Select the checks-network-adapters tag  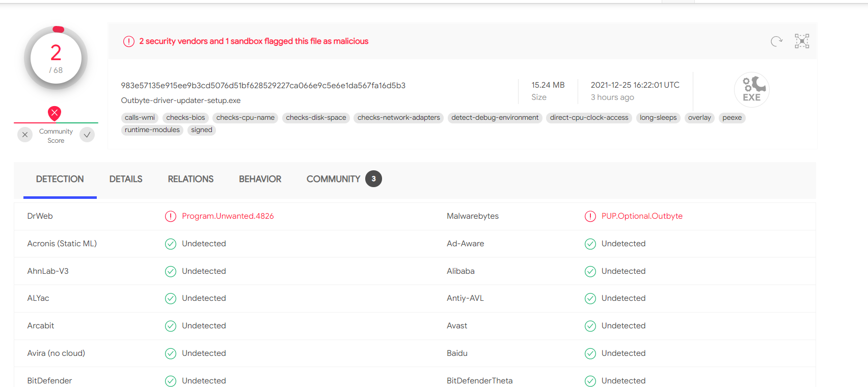399,118
